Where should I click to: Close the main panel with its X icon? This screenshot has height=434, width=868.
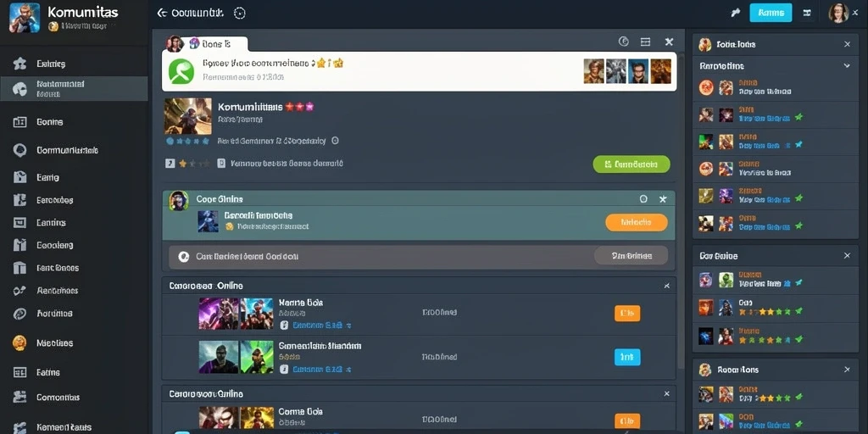coord(669,42)
